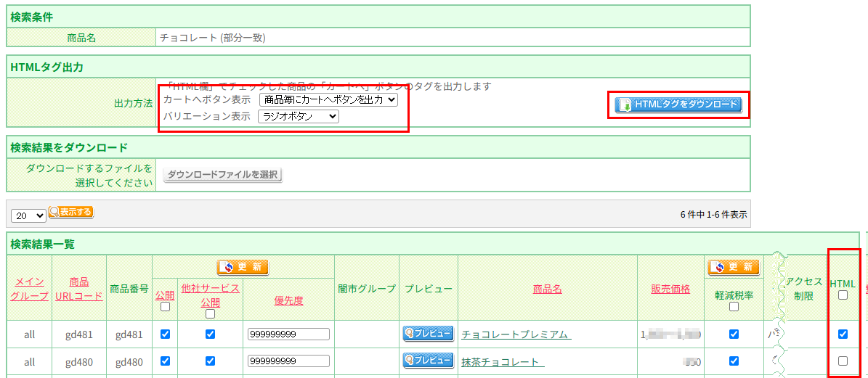Sort by 販売価格 column header

point(671,289)
